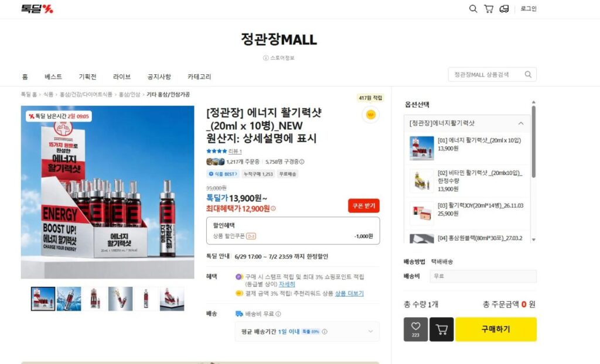Select third product thumbnail
This screenshot has width=600, height=364.
(x=94, y=298)
